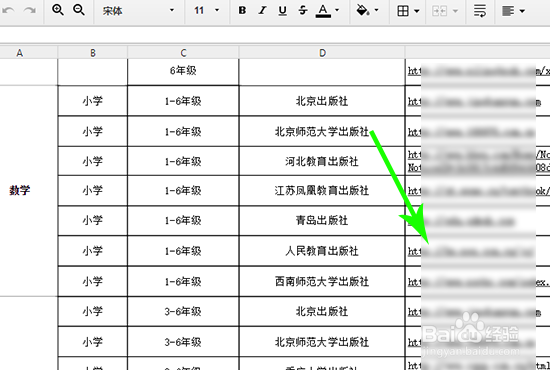Click the undo arrow icon
The height and width of the screenshot is (370, 550).
tap(8, 11)
